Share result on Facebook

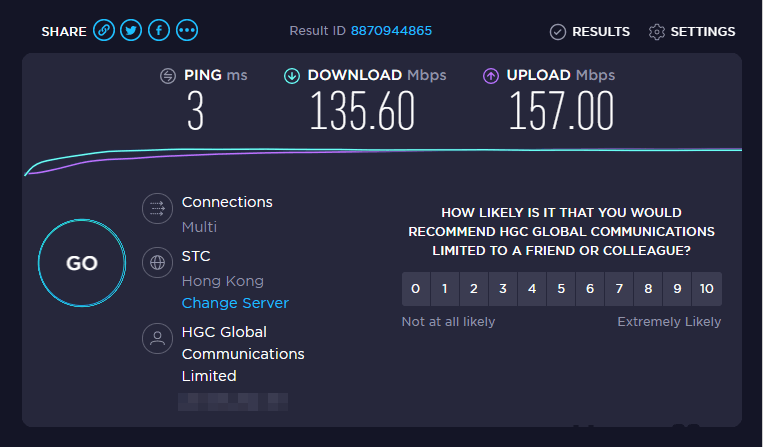click(x=158, y=31)
